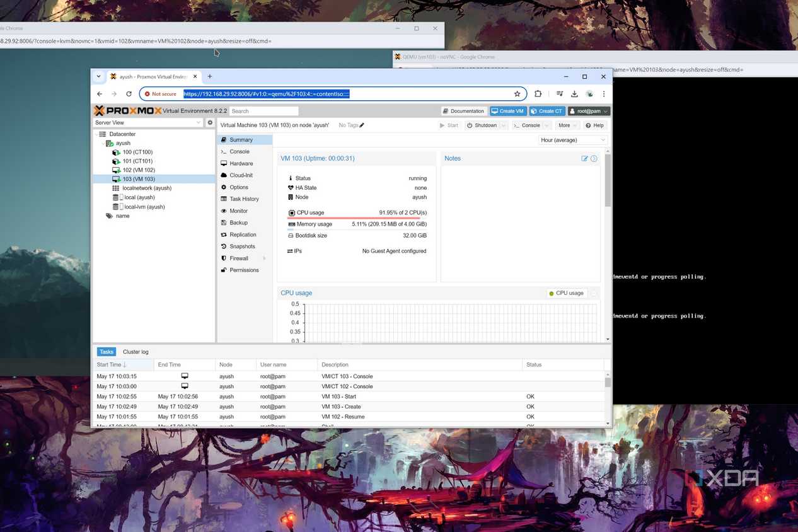Click the End Time column header
Image resolution: width=798 pixels, height=532 pixels.
coord(185,364)
